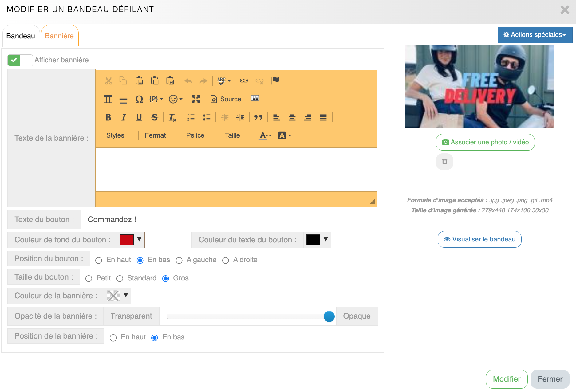Open the Police font dropdown

(x=195, y=135)
